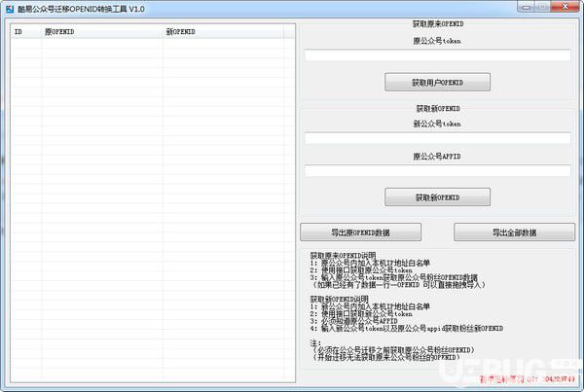
Task: Click the app icon in the title bar
Action: (x=10, y=9)
